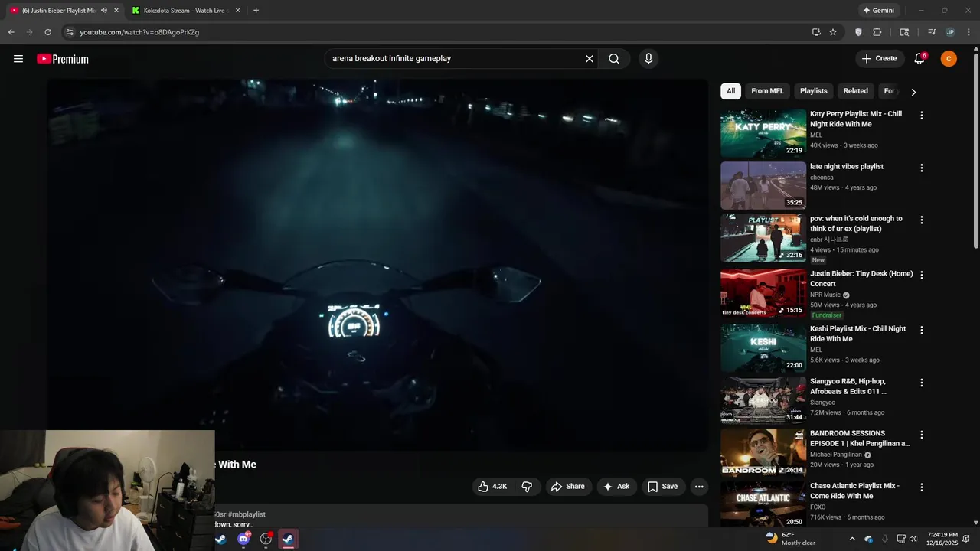
Task: Click the taskbar icon with red dot badge
Action: 266,539
